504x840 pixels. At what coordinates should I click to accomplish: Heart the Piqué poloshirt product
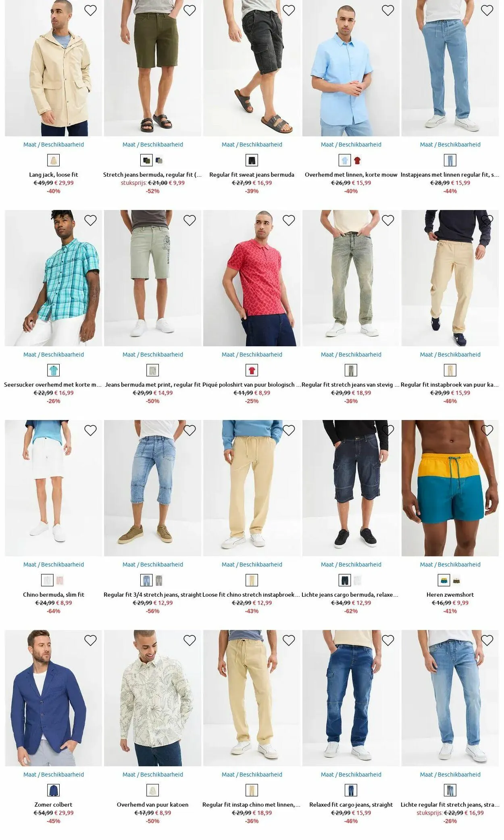(289, 220)
